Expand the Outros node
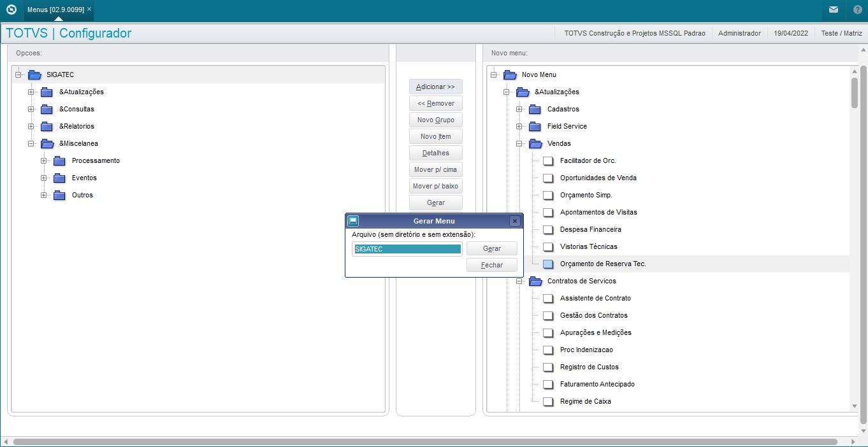This screenshot has width=868, height=447. pyautogui.click(x=44, y=195)
